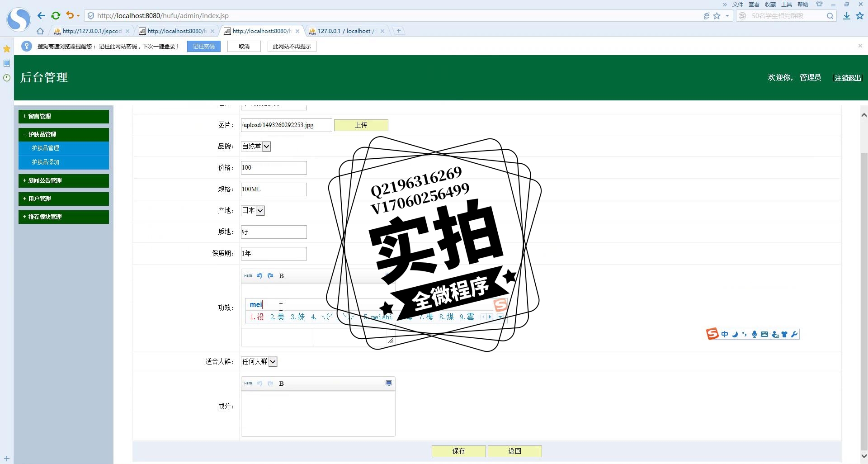Screen dimensions: 868x464
Task: Reload the page with the green refresh icon
Action: (x=56, y=15)
